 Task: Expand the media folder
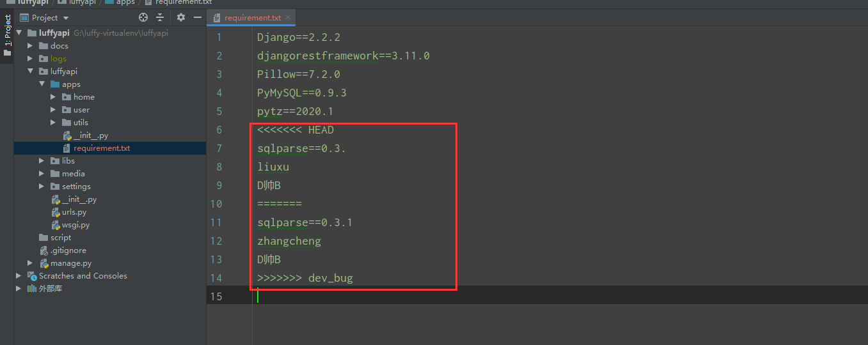(x=42, y=174)
